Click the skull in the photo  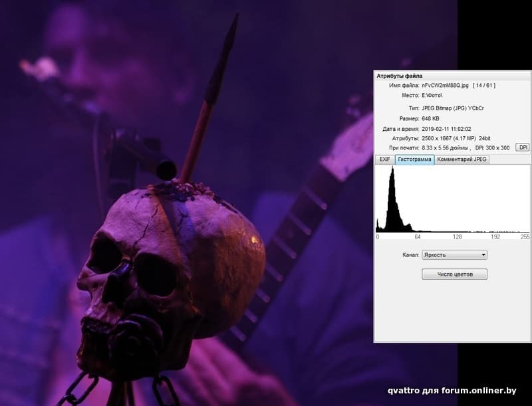click(173, 266)
